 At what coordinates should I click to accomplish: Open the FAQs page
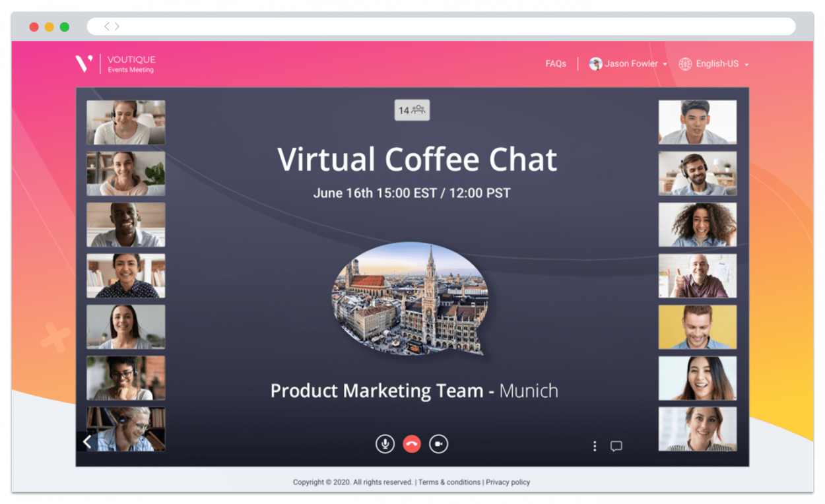point(556,64)
